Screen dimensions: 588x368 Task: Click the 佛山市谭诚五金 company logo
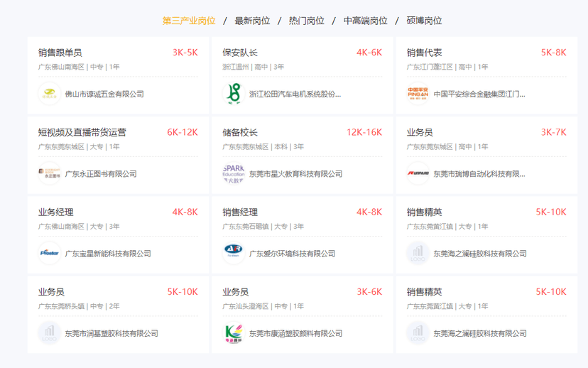click(x=49, y=94)
